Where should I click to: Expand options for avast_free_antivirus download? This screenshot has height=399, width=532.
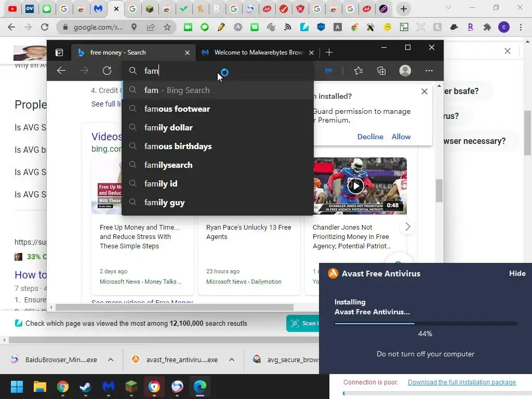pyautogui.click(x=232, y=360)
